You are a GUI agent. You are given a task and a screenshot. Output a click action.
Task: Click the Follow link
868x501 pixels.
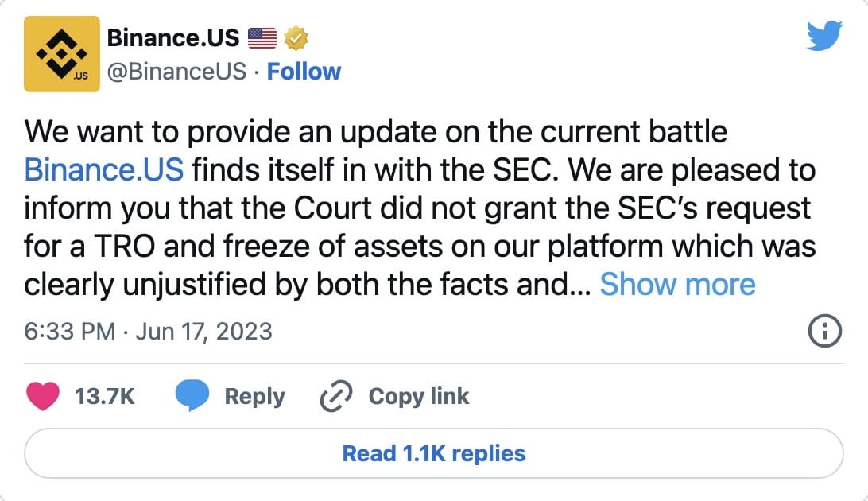coord(304,71)
